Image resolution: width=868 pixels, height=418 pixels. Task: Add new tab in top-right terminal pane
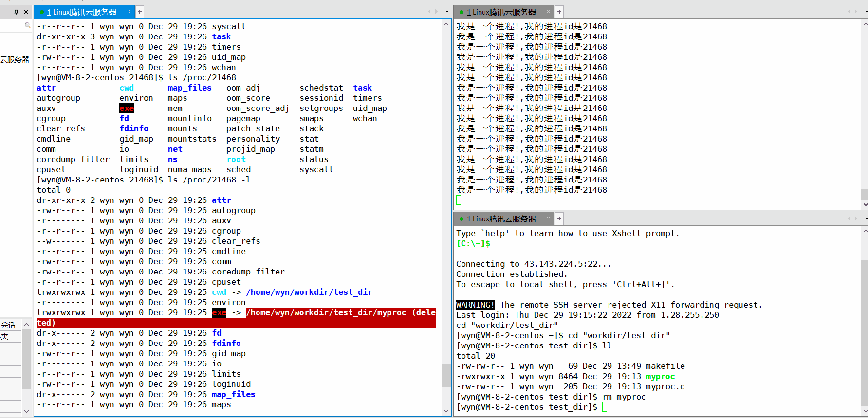coord(559,12)
